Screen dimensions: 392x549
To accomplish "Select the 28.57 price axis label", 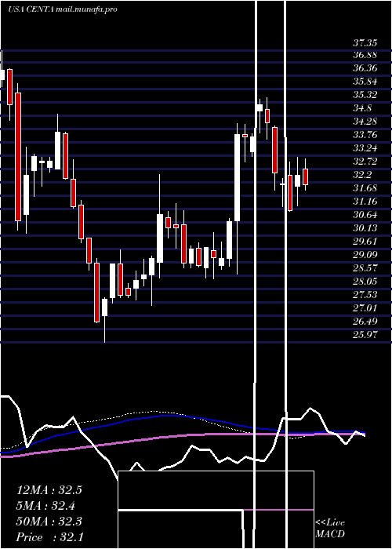I will pos(365,268).
